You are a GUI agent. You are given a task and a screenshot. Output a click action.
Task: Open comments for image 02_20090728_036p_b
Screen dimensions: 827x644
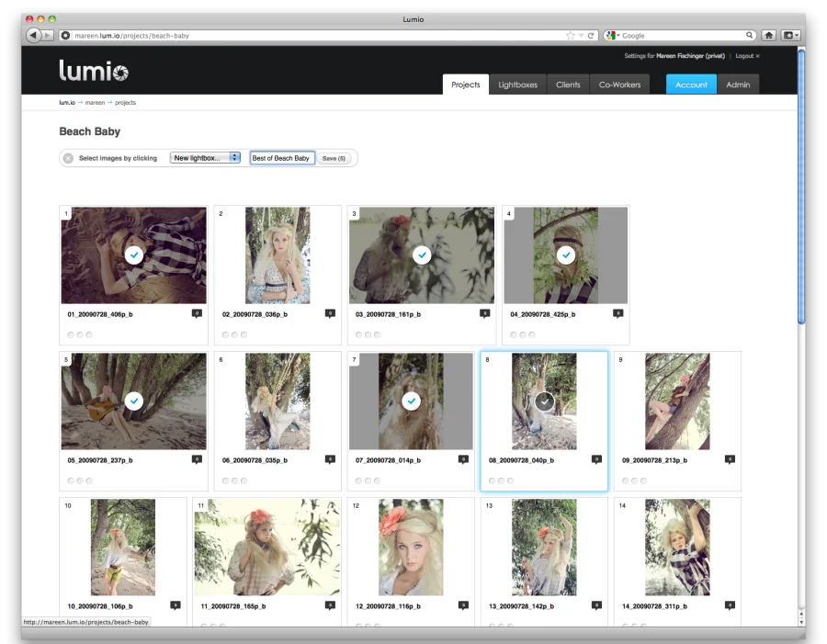tap(329, 314)
